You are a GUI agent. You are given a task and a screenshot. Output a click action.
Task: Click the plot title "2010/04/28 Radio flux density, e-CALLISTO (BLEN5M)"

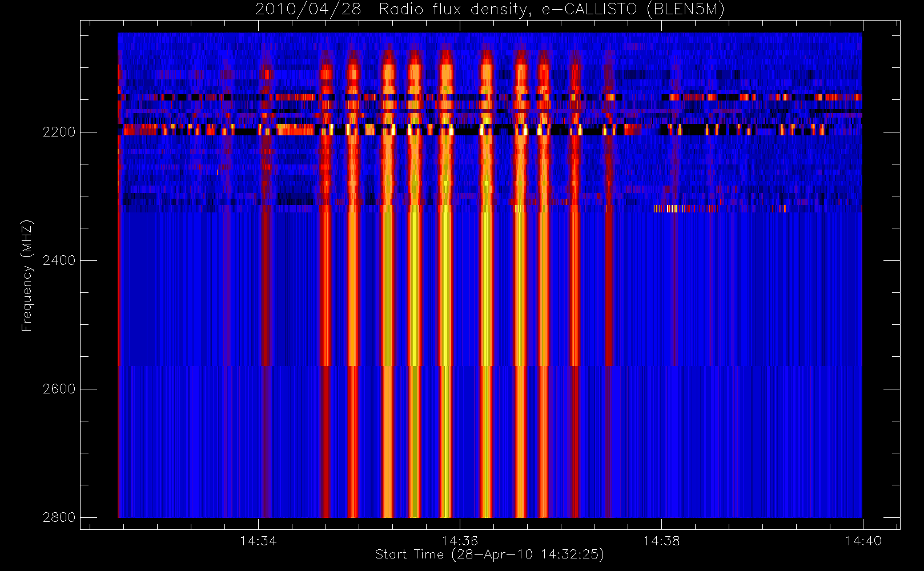pyautogui.click(x=490, y=10)
